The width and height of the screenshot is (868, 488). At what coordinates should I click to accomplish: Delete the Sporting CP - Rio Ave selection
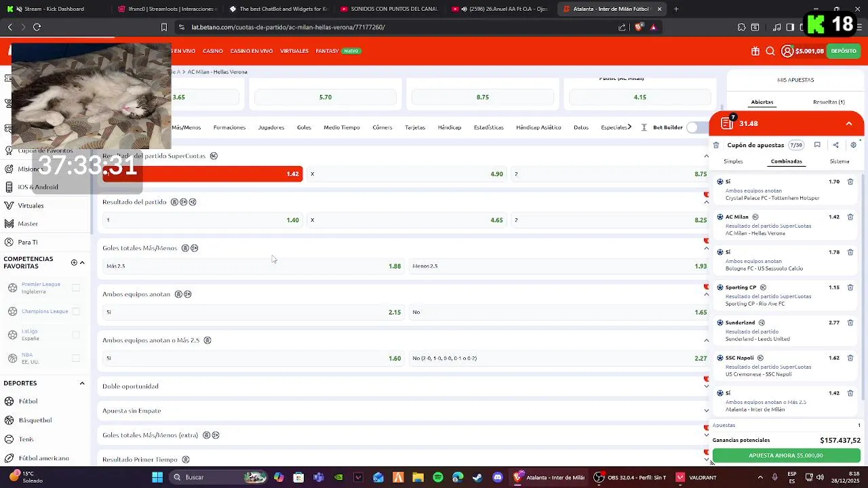coord(850,287)
